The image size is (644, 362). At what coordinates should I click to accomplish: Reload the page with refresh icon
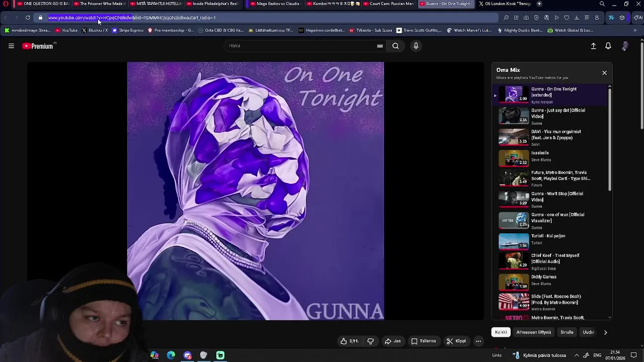[x=28, y=18]
